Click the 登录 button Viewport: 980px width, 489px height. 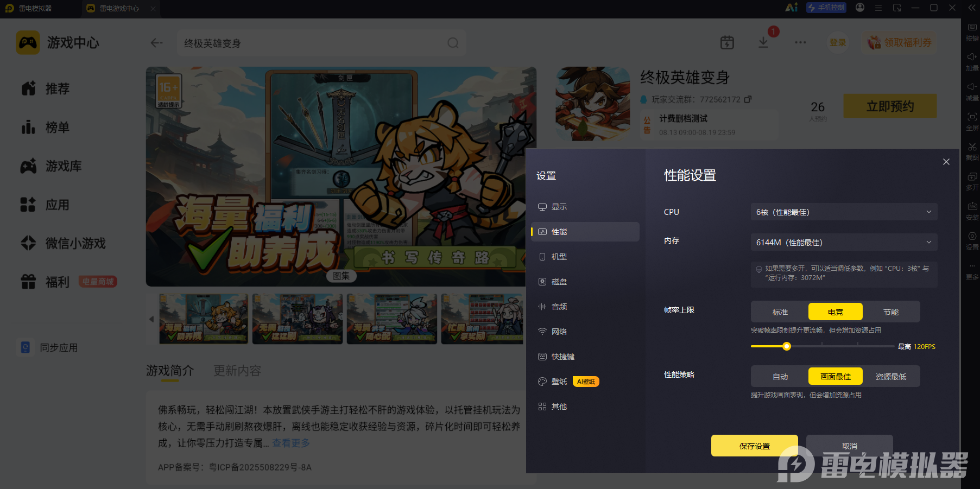[838, 42]
